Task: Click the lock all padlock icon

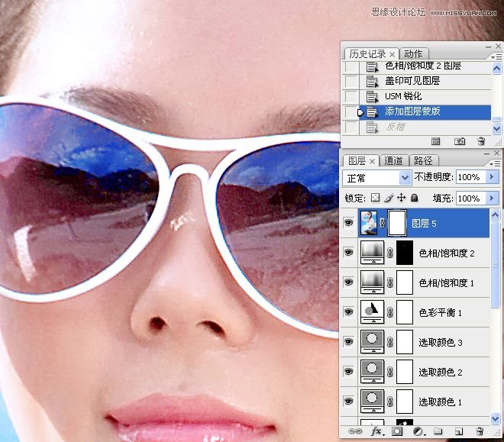Action: (414, 198)
